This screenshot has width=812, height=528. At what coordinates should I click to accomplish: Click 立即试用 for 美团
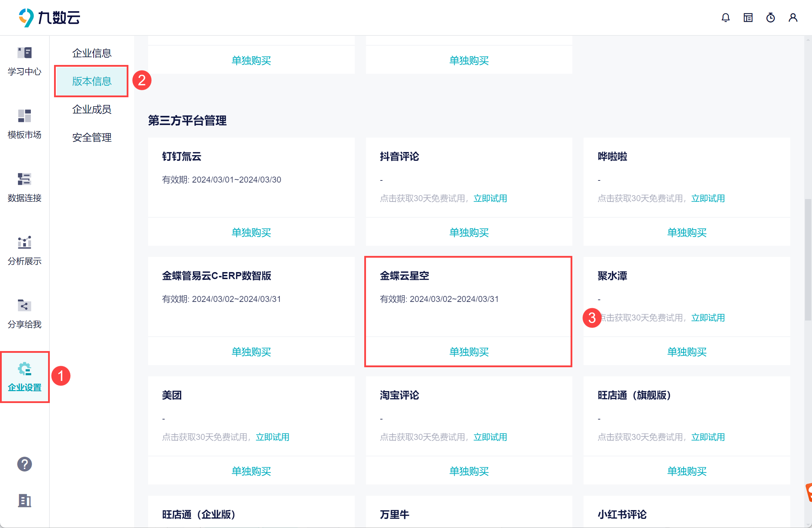pos(272,437)
